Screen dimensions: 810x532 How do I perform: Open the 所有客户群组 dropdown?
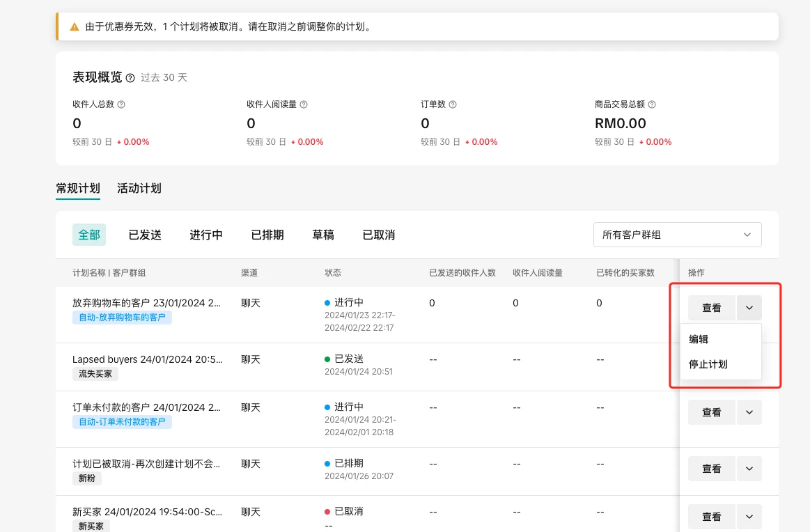tap(676, 235)
